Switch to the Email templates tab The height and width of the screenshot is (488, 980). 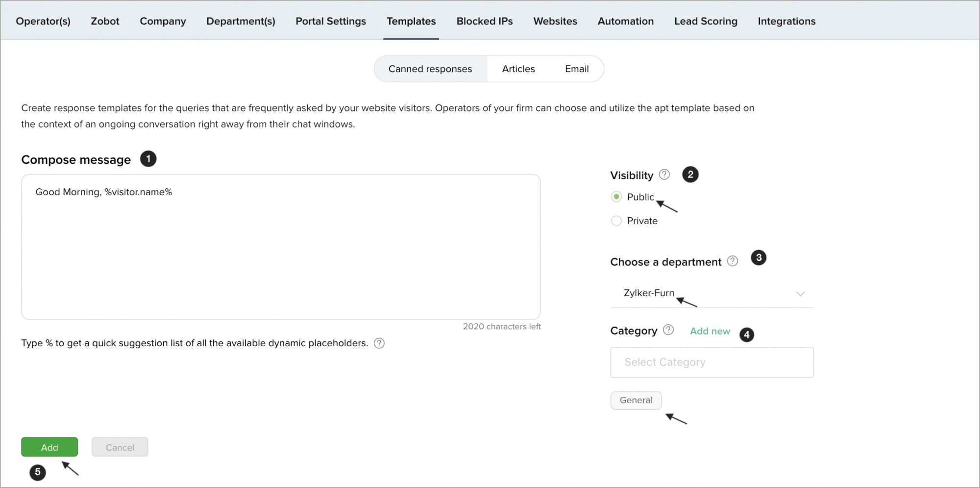click(576, 69)
